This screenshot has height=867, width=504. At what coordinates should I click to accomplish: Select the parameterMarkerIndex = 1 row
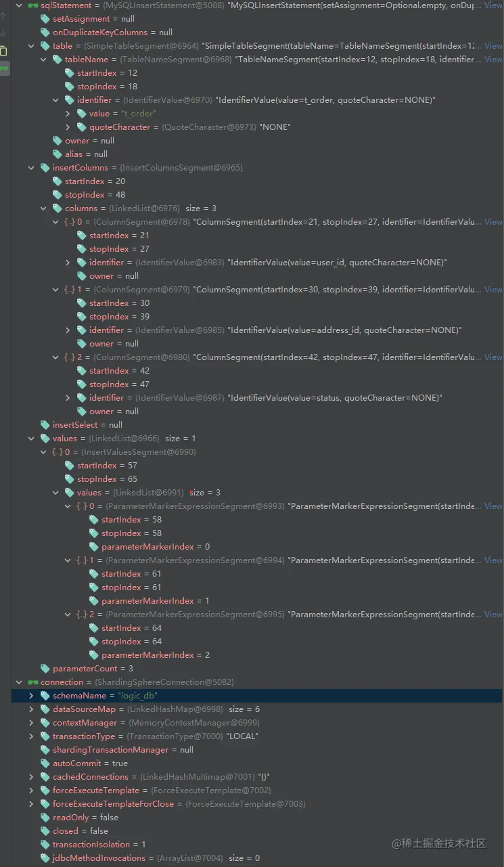click(258, 601)
